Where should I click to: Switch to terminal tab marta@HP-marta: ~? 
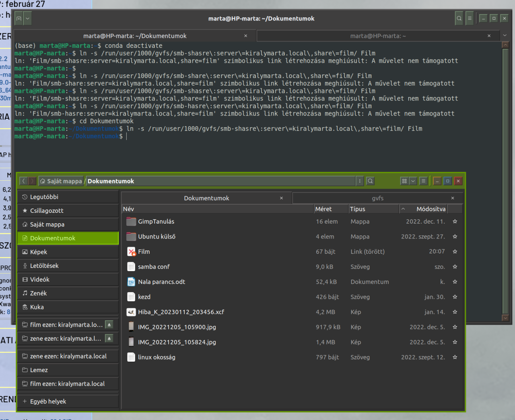coord(378,36)
